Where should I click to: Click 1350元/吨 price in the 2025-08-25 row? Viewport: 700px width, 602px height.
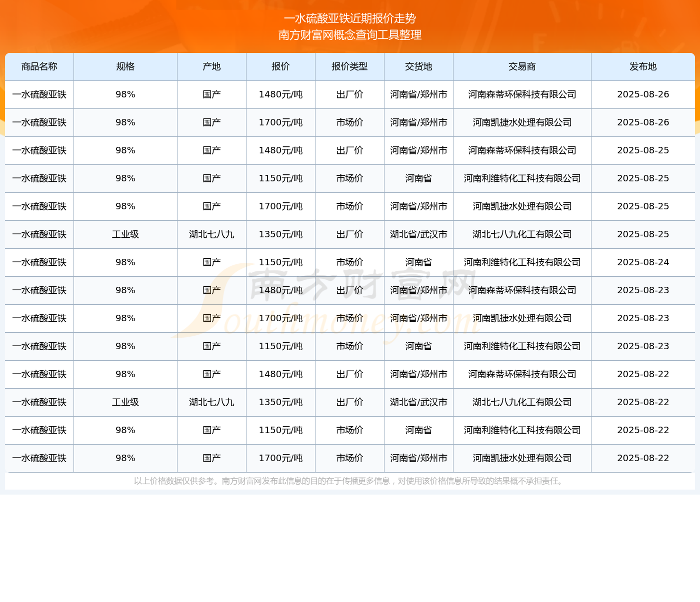[280, 234]
